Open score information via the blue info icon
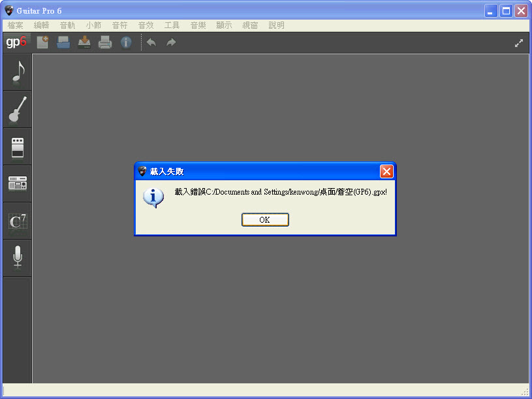The height and width of the screenshot is (399, 532). (x=126, y=42)
